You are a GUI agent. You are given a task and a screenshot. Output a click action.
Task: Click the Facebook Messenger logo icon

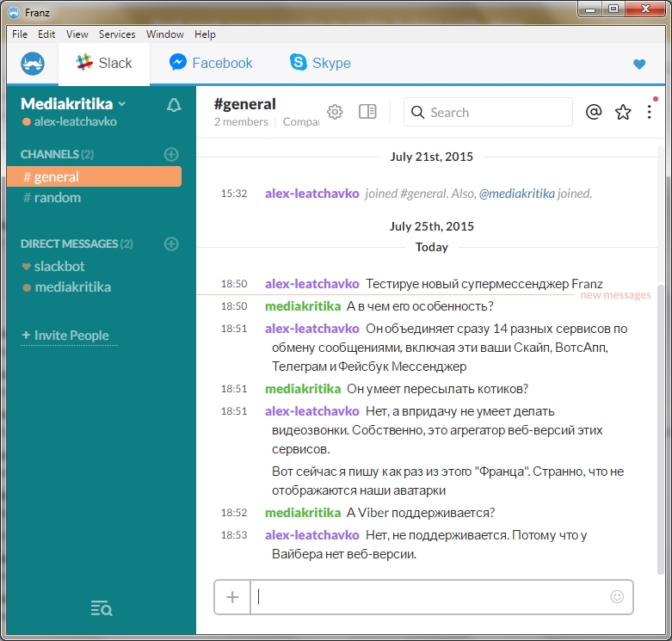coord(178,63)
